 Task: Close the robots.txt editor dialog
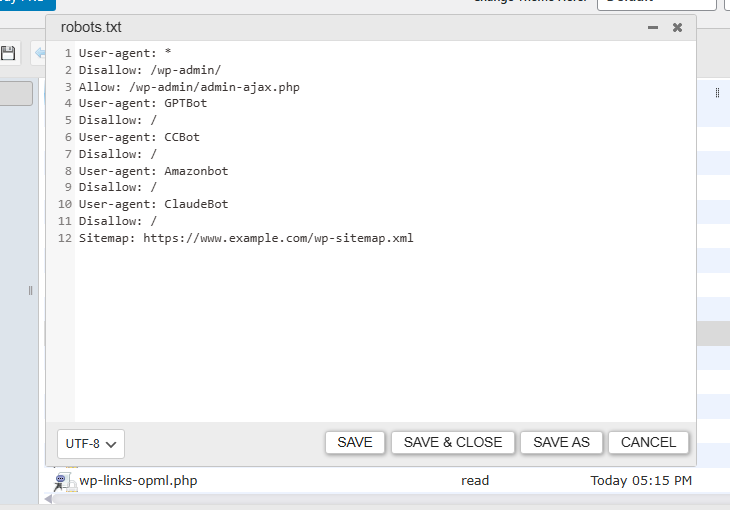click(677, 27)
